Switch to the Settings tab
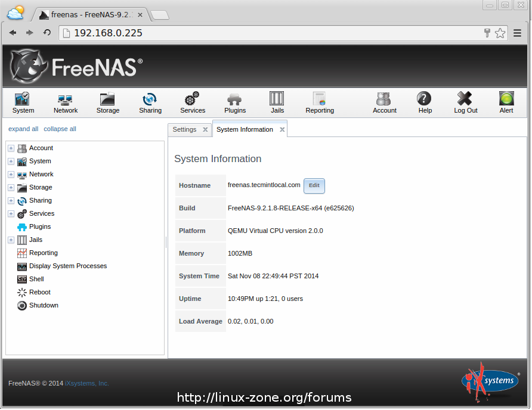Image resolution: width=532 pixels, height=410 pixels. [184, 129]
